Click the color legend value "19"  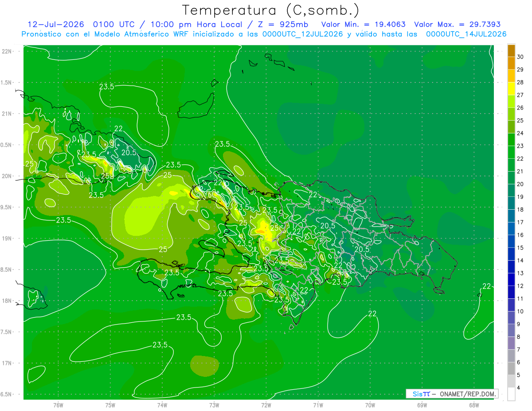click(520, 197)
